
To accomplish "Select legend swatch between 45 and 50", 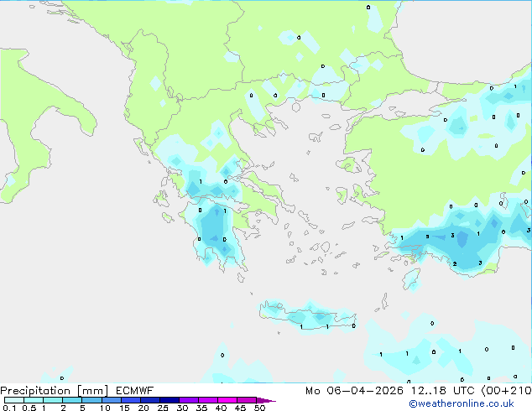I will [247, 400].
